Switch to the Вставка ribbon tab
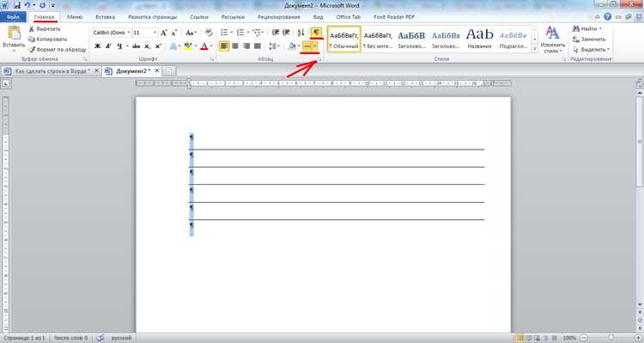This screenshot has width=644, height=343. (105, 17)
